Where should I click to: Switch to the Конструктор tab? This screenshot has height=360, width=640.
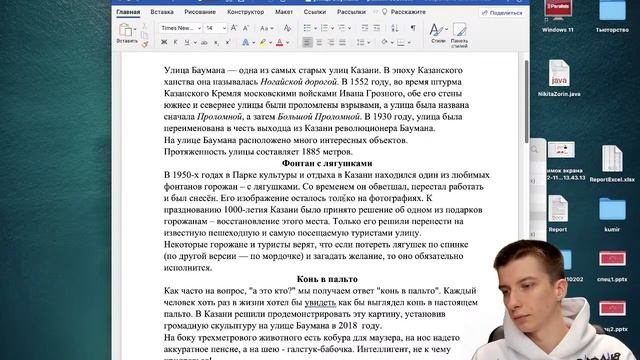tap(245, 12)
